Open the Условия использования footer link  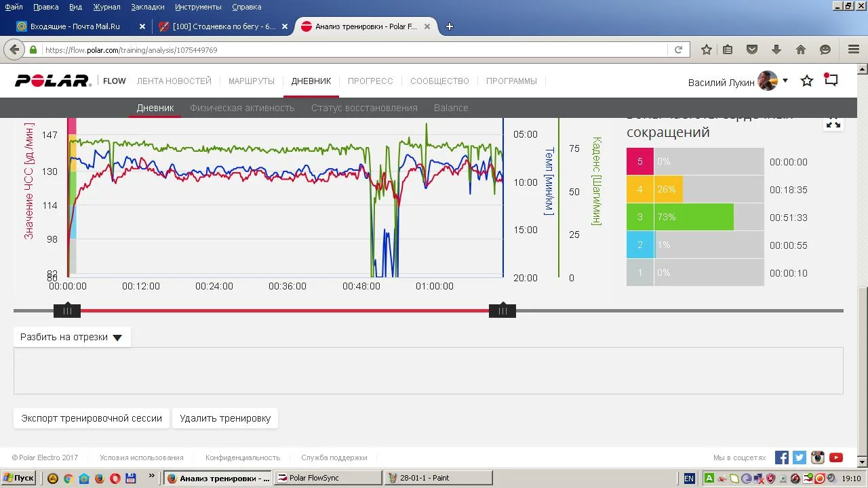[x=142, y=457]
